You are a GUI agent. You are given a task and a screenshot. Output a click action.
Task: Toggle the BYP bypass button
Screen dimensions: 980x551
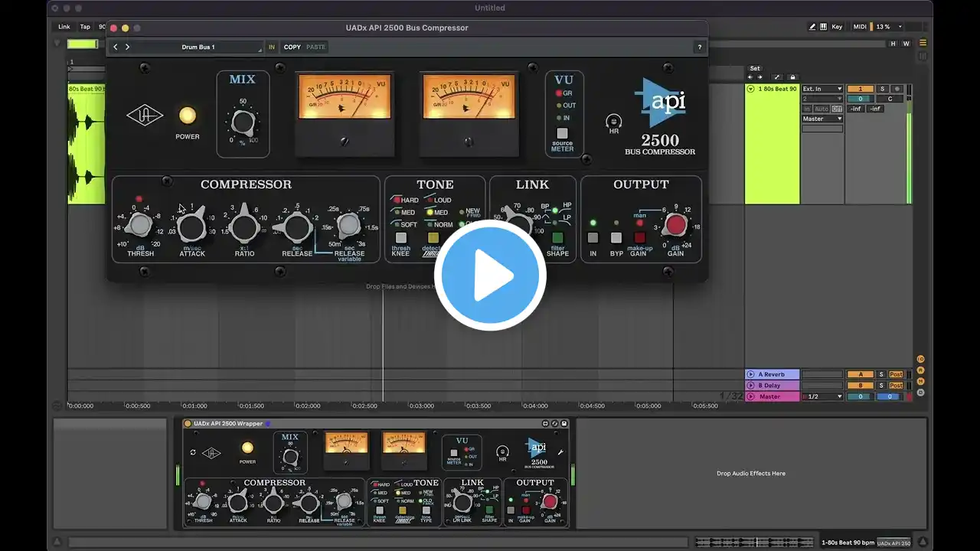[616, 238]
